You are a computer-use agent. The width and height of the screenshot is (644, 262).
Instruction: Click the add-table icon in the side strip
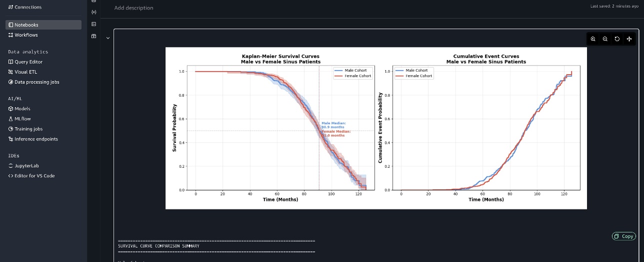93,36
